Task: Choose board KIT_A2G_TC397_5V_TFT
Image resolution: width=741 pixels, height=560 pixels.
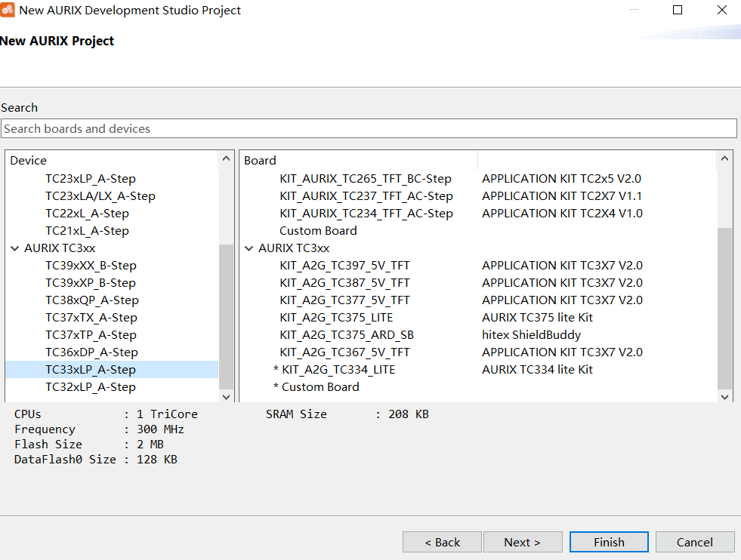Action: pyautogui.click(x=344, y=266)
